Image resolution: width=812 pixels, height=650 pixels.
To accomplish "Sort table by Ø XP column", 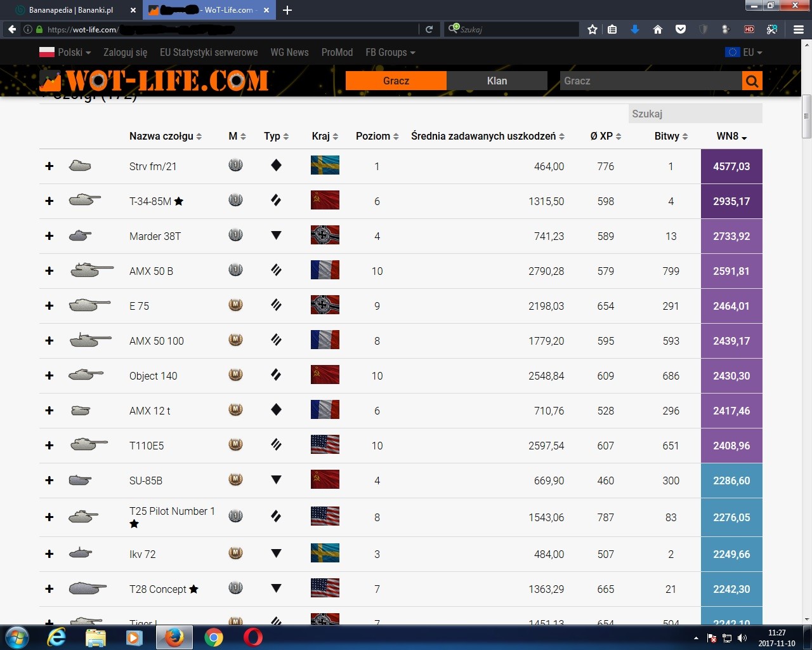I will point(606,136).
